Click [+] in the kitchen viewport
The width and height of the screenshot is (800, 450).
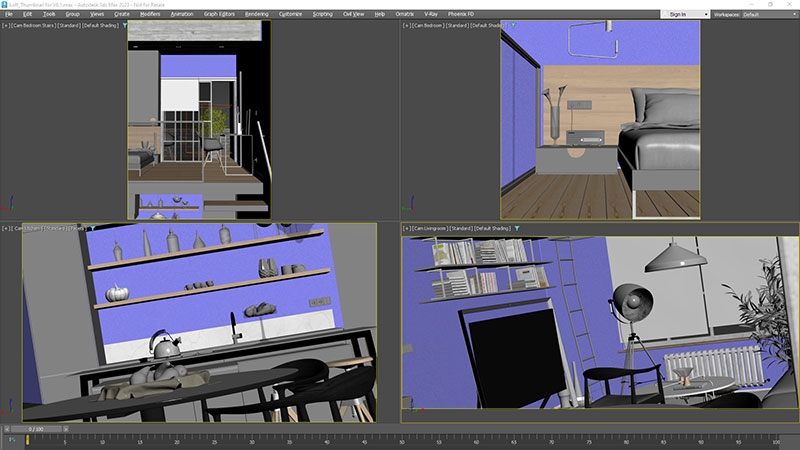tap(6, 229)
